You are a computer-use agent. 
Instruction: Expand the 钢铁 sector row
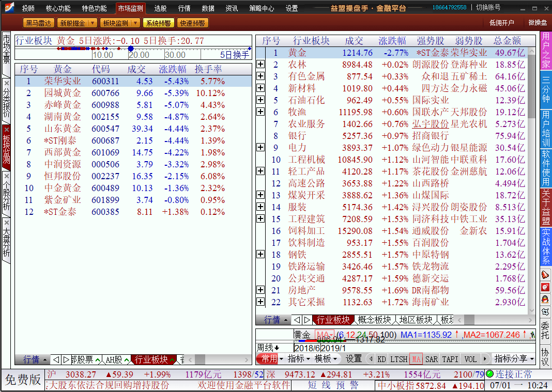tap(260, 254)
